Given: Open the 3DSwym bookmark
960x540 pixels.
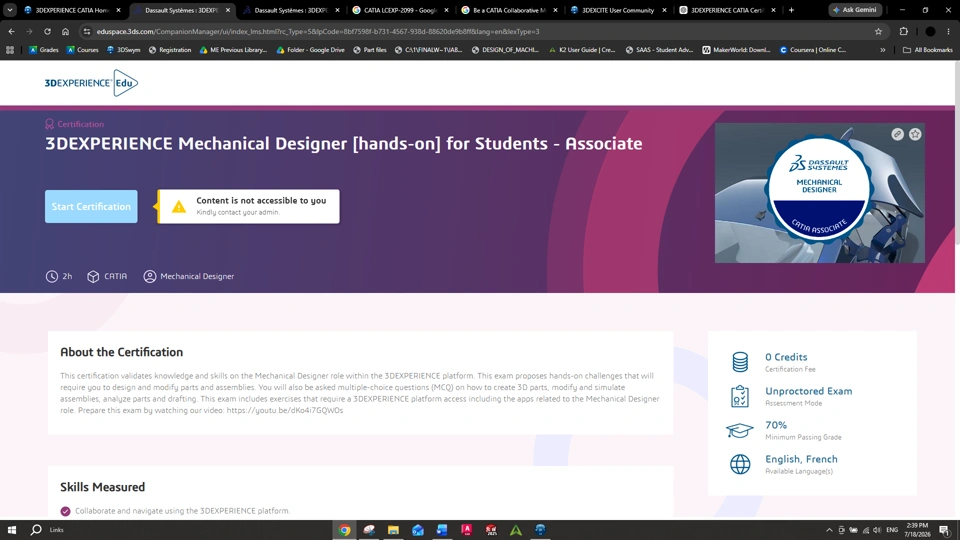Looking at the screenshot, I should click(123, 50).
